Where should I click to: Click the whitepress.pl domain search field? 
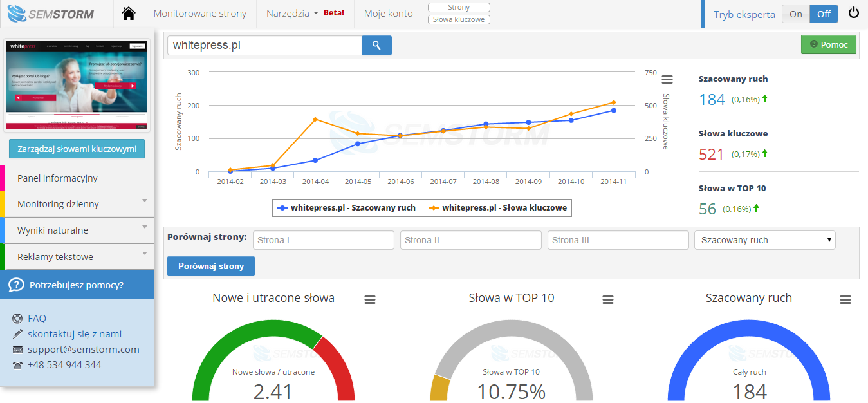[264, 46]
